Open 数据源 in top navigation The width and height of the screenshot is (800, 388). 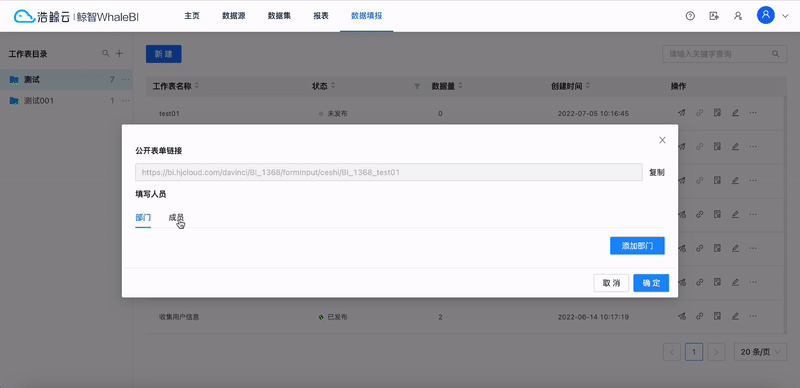(233, 15)
